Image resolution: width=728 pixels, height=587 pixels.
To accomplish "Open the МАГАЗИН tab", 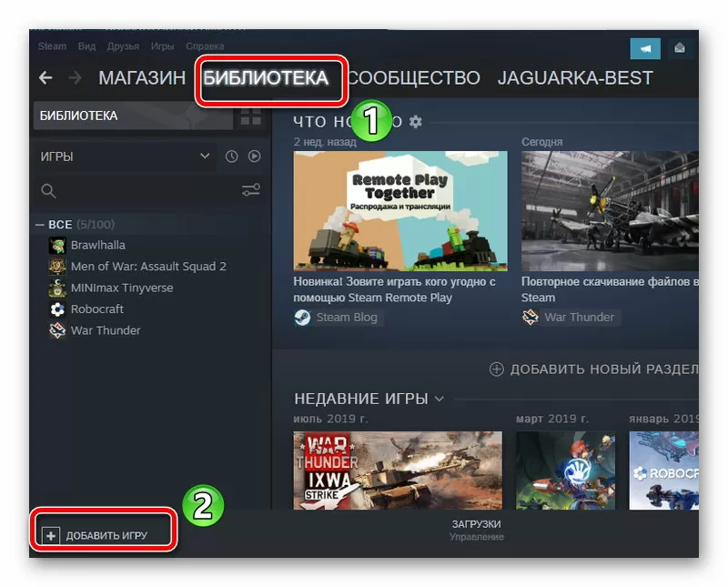I will coord(142,78).
